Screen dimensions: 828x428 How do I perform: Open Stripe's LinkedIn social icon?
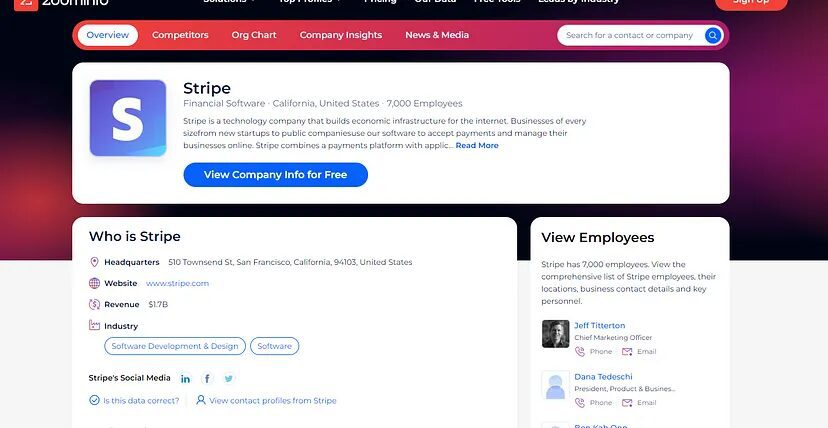click(186, 378)
